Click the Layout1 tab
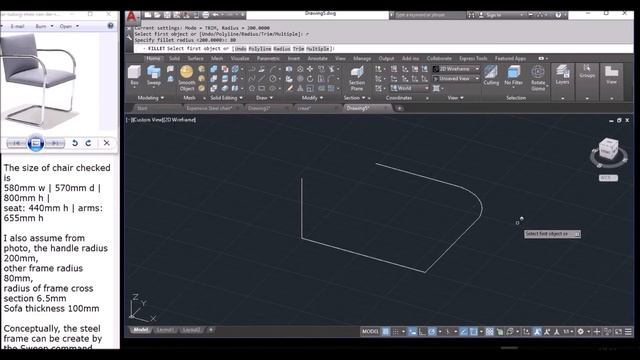 point(165,330)
